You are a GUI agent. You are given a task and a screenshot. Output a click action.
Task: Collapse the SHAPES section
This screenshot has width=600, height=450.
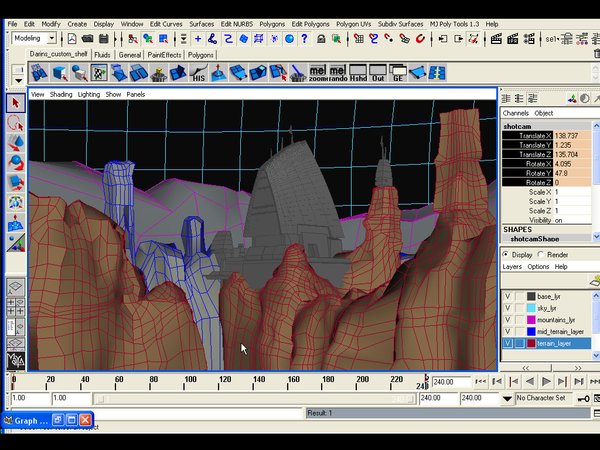point(516,229)
